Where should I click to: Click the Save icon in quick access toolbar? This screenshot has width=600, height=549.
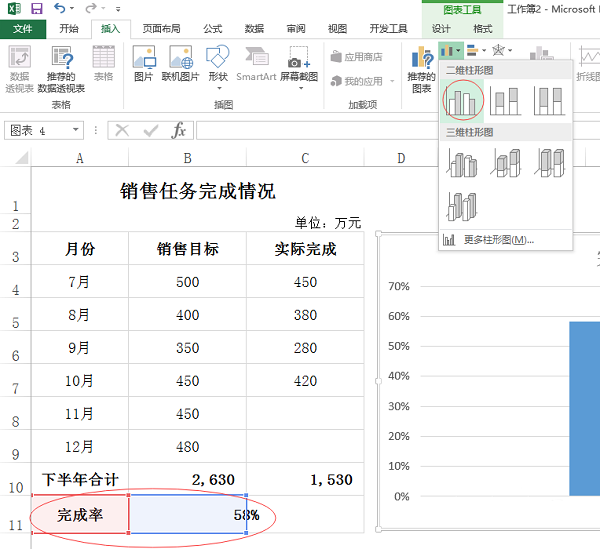[37, 8]
